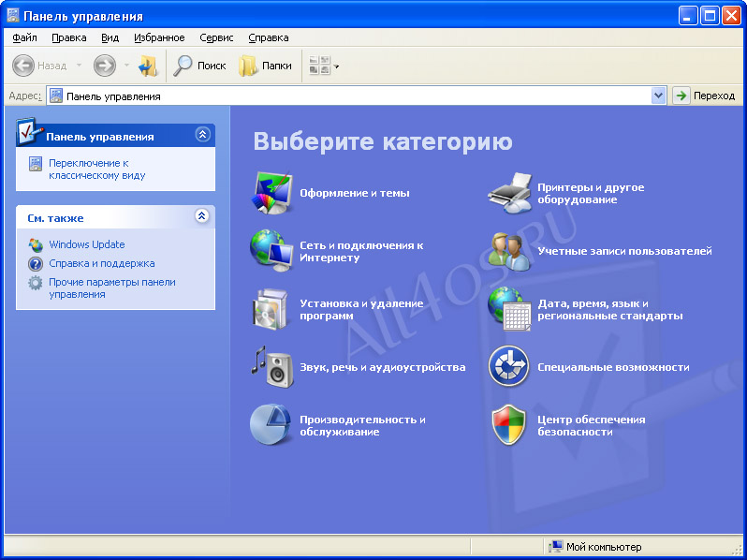Click the printer icon for Принтеры и другое оборудование
The height and width of the screenshot is (560, 747).
coord(509,193)
